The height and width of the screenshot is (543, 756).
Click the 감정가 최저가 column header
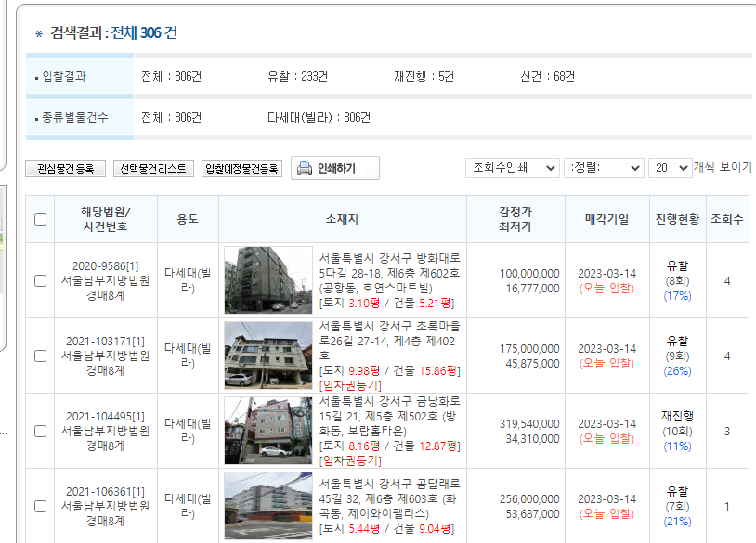tap(515, 219)
